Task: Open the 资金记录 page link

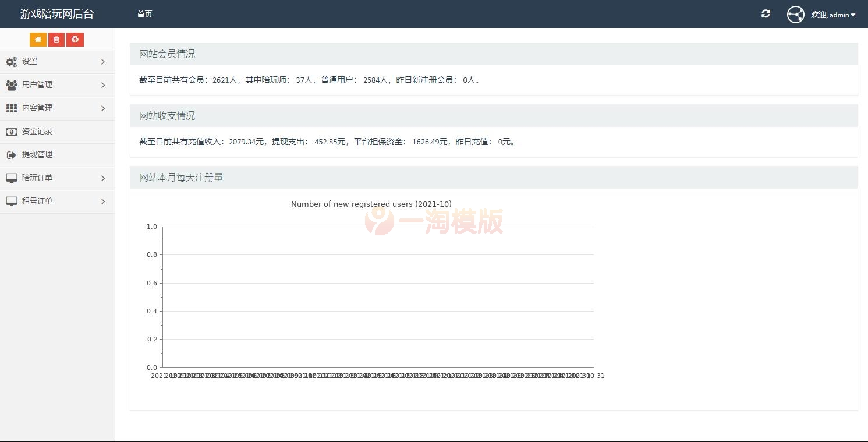Action: 37,131
